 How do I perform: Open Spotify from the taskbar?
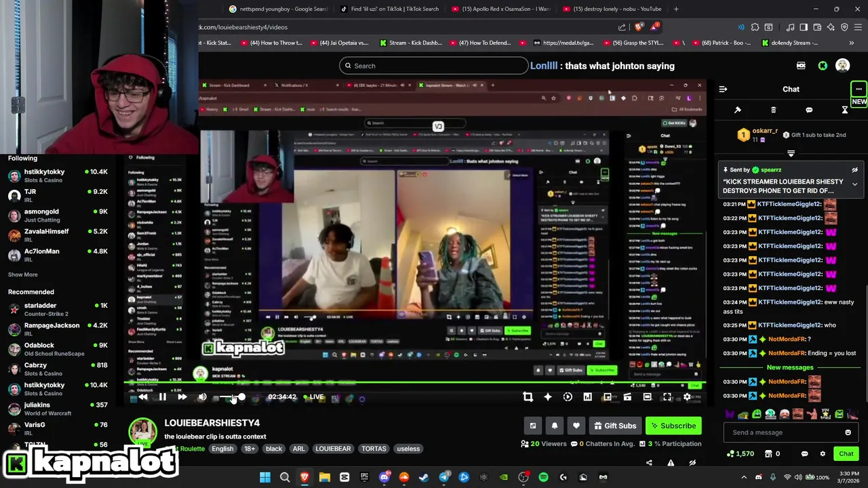pos(543,477)
